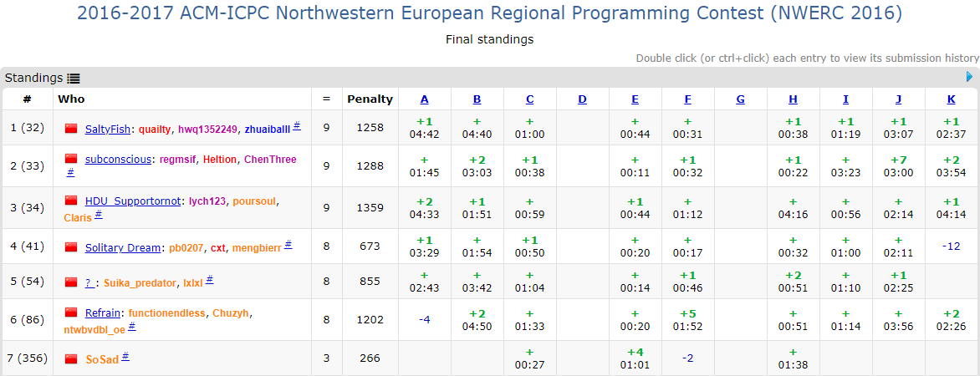Open problem G from the header row
Viewport: 980px width, 376px height.
coord(740,99)
